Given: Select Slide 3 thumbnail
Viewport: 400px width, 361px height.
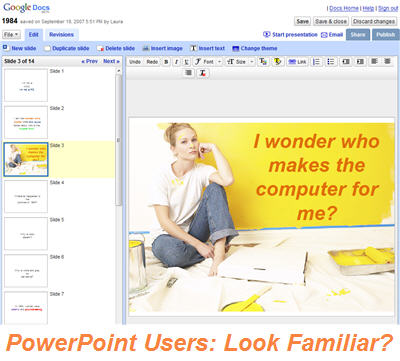Looking at the screenshot, I should (26, 159).
